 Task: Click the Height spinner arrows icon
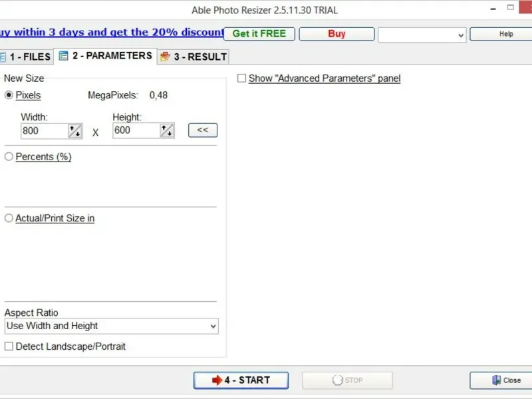[167, 130]
